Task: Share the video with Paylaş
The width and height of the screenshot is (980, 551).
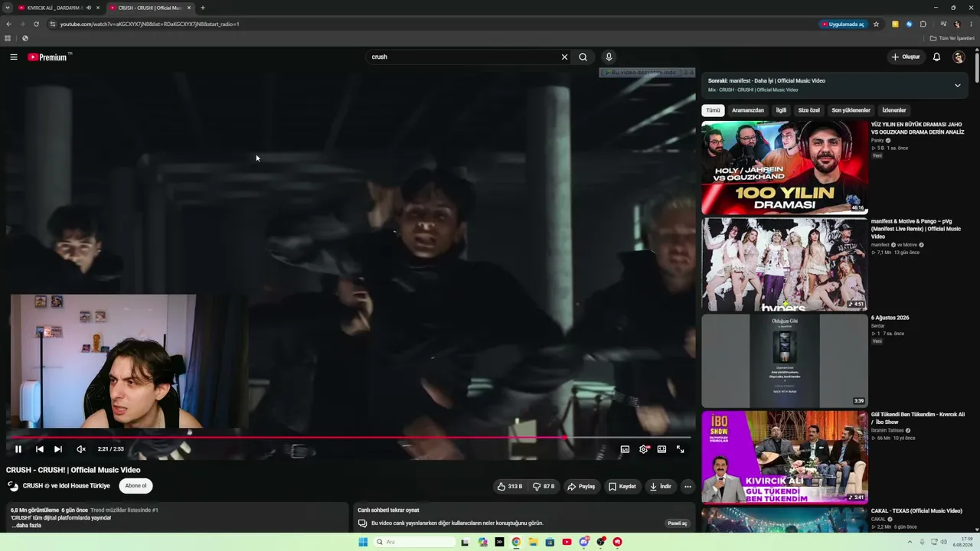Action: point(581,486)
